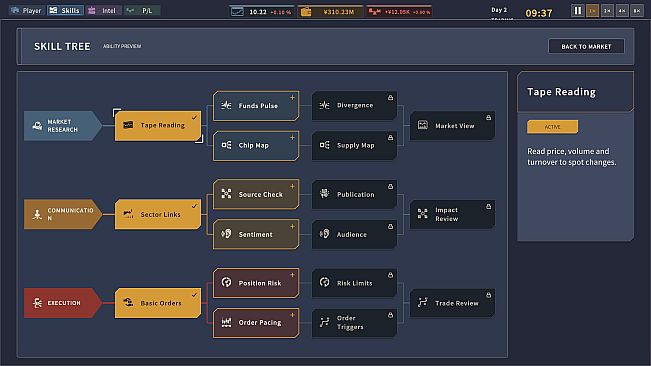This screenshot has width=651, height=366.
Task: Select the Sector Links skill node
Action: [158, 214]
